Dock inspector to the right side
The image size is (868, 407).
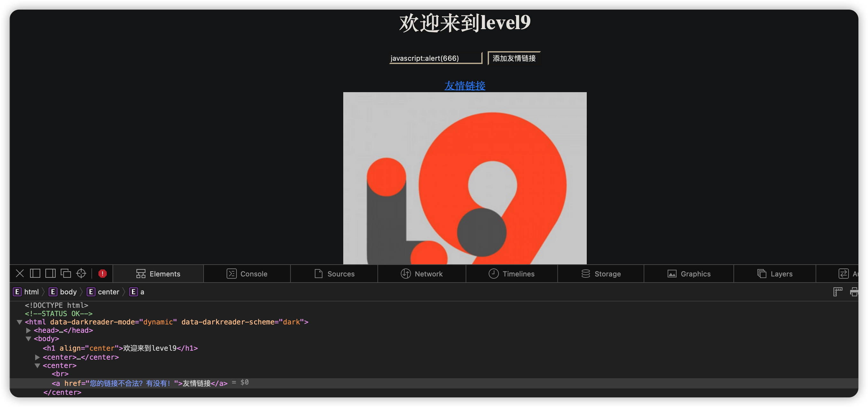pyautogui.click(x=50, y=273)
